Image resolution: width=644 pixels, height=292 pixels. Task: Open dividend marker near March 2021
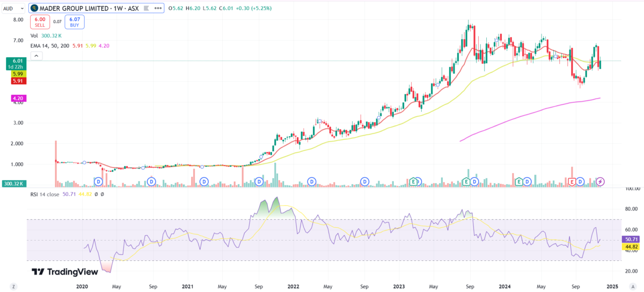[x=204, y=182]
